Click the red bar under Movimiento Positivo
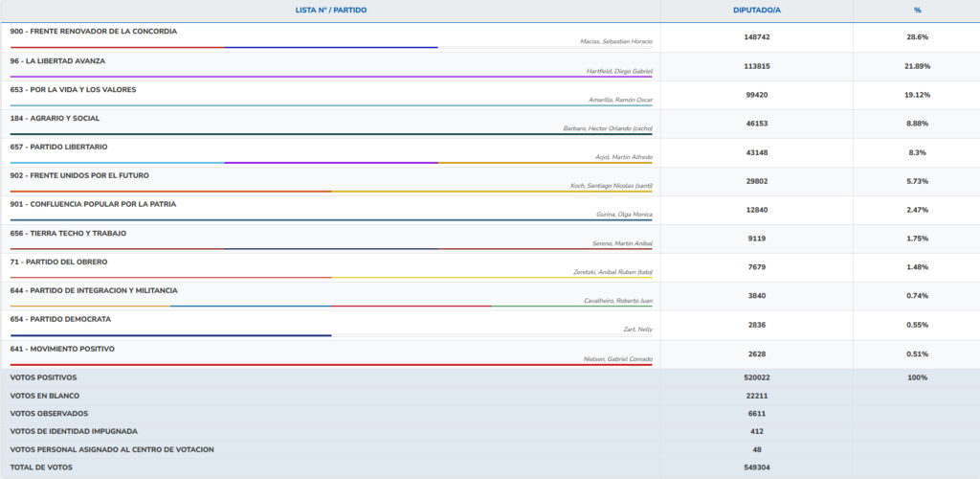980x479 pixels. pos(330,364)
